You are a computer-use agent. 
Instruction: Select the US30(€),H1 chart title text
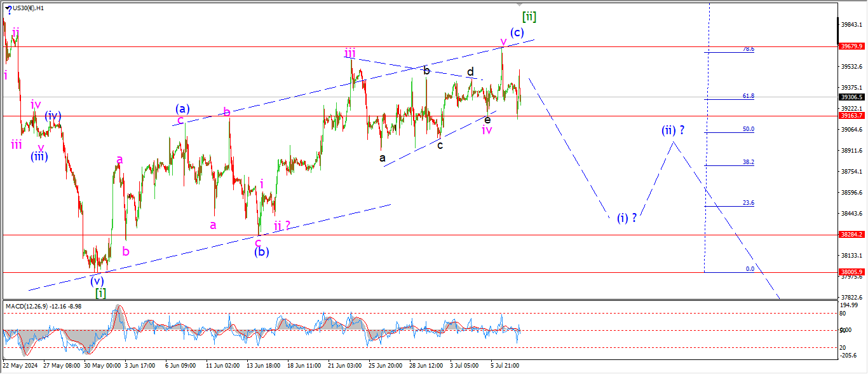coord(31,8)
